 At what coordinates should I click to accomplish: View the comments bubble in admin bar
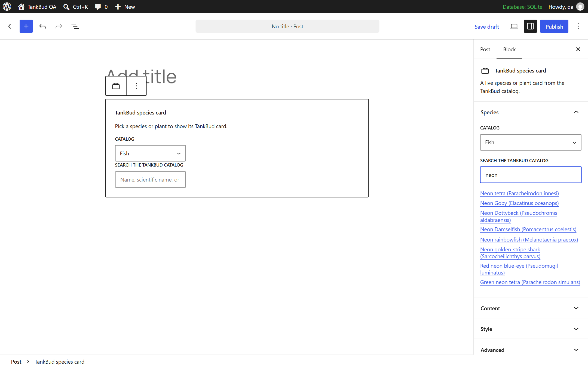tap(101, 7)
